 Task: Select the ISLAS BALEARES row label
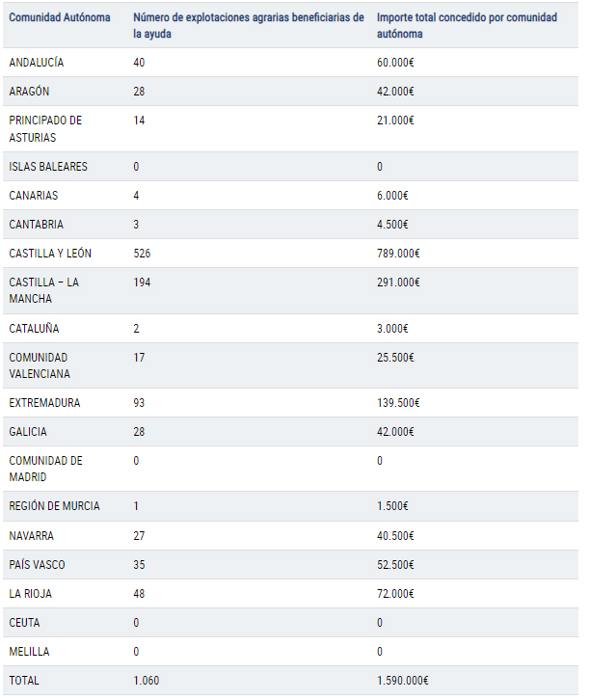click(x=48, y=166)
